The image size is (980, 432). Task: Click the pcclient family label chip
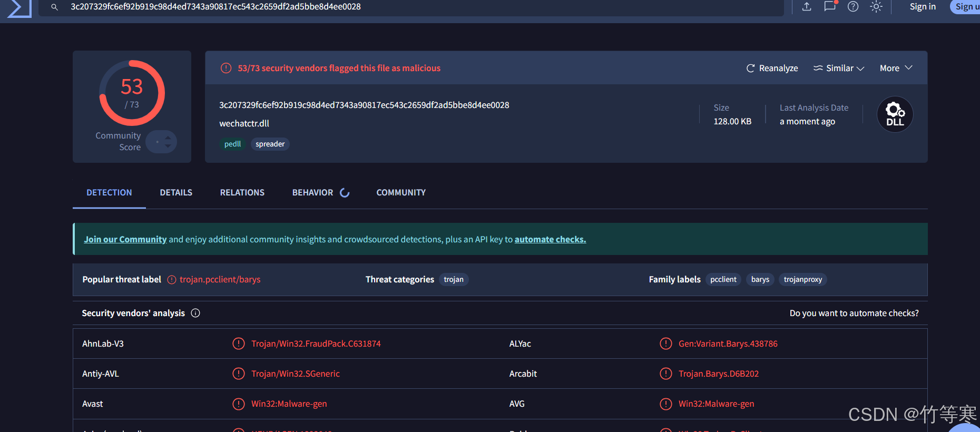(723, 280)
